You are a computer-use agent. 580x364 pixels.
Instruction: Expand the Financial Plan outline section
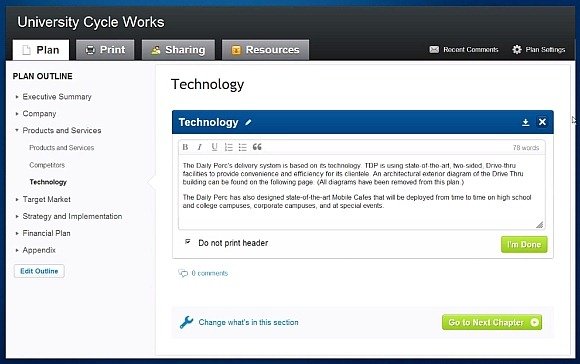tap(17, 233)
